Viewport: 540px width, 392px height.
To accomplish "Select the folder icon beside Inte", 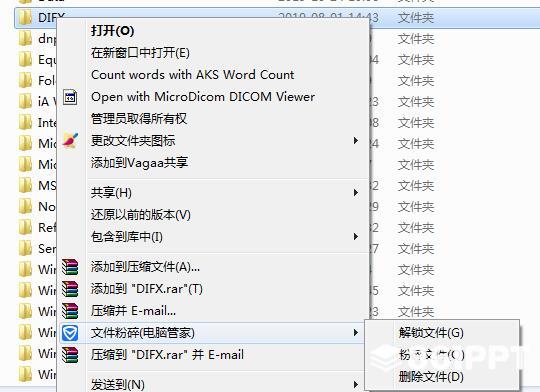I will coord(25,122).
